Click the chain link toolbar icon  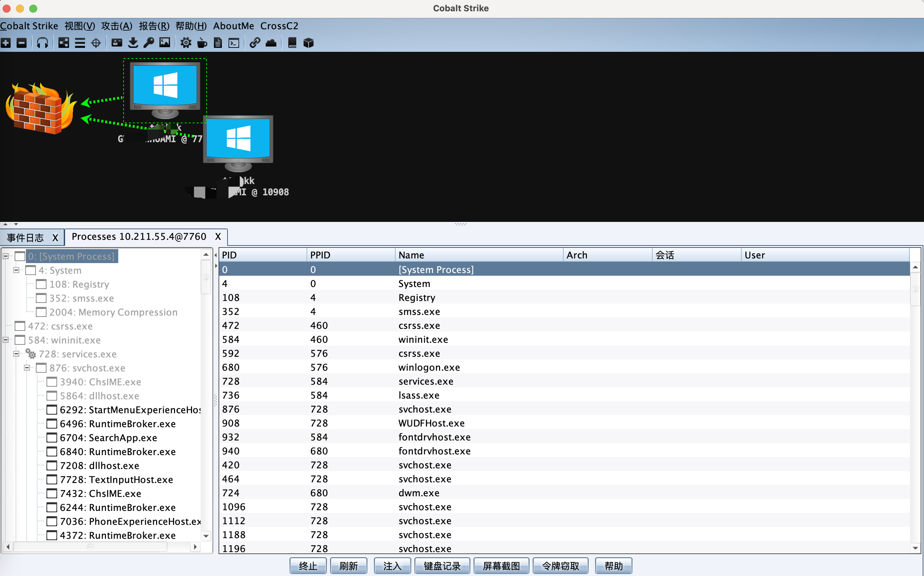254,43
